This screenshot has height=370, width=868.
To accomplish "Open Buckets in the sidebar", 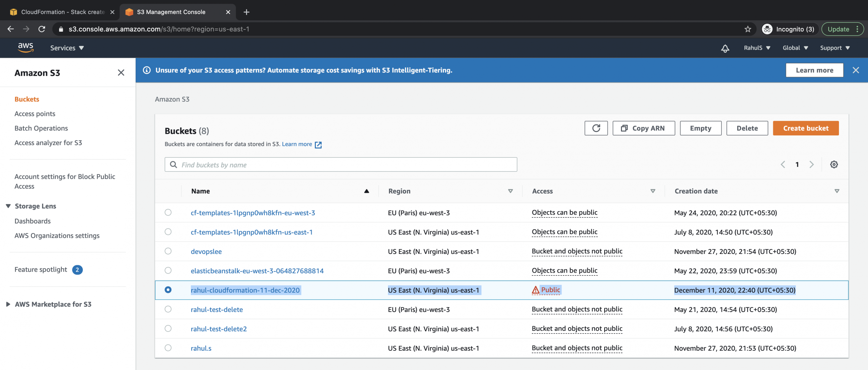I will point(27,99).
